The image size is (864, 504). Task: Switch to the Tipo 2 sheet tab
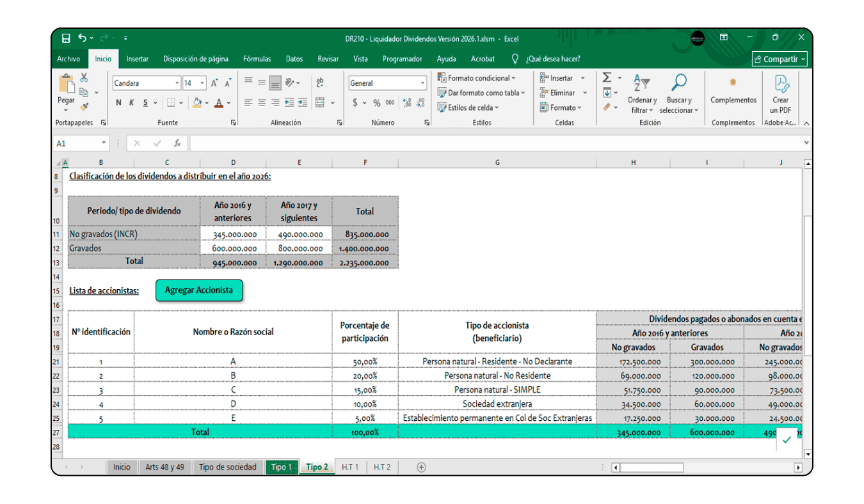click(x=317, y=467)
